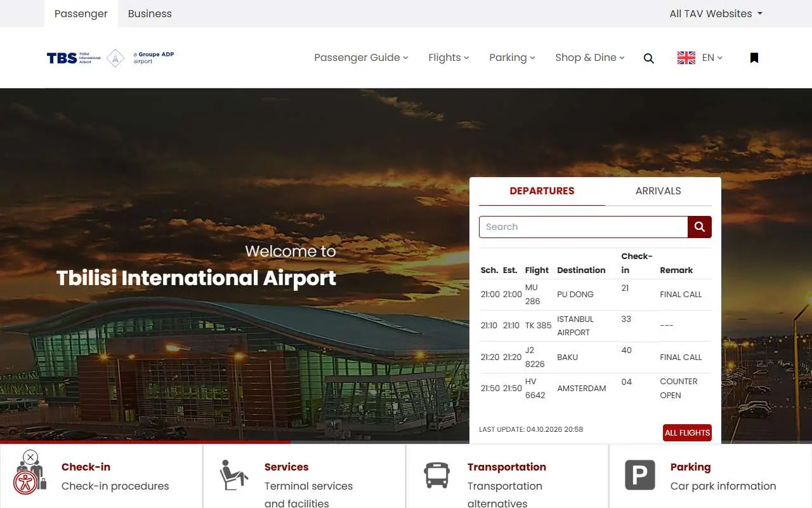Viewport: 812px width, 508px height.
Task: Click the Transportation bus icon
Action: 437,475
